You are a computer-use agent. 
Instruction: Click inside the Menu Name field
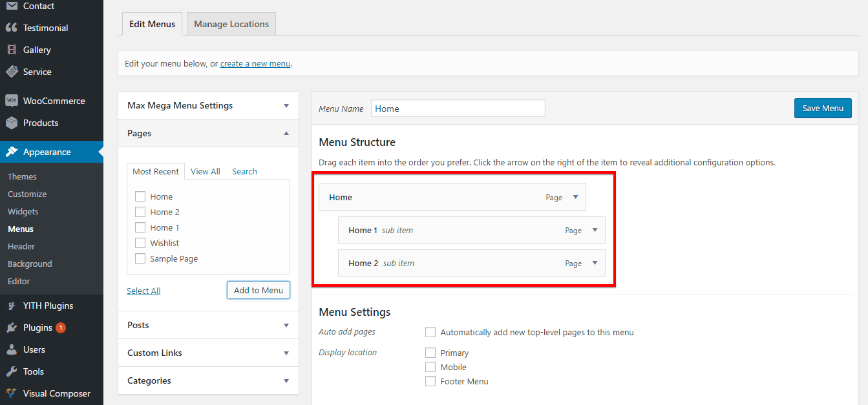[x=458, y=108]
